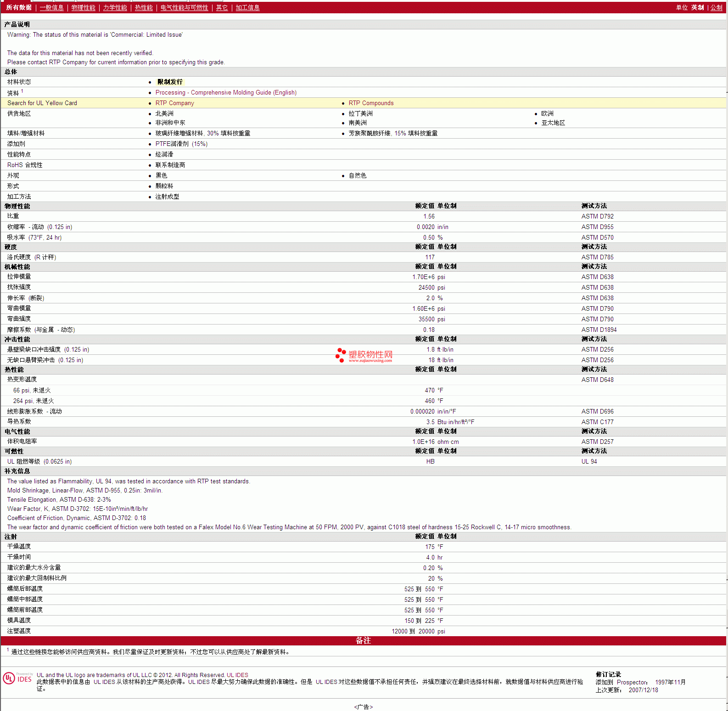This screenshot has height=711, width=728.
Task: Click the 抗张强度 value 24500
Action: 426,287
